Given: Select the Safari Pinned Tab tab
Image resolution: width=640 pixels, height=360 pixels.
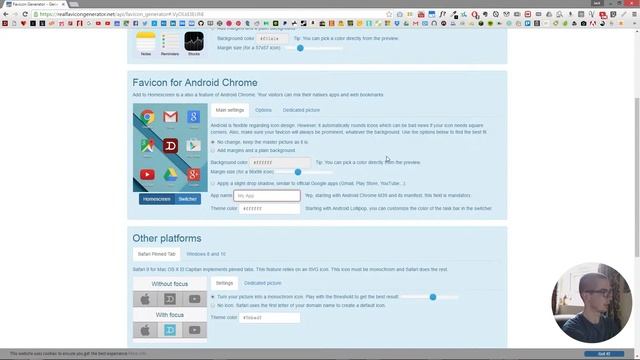Looking at the screenshot, I should pyautogui.click(x=156, y=254).
